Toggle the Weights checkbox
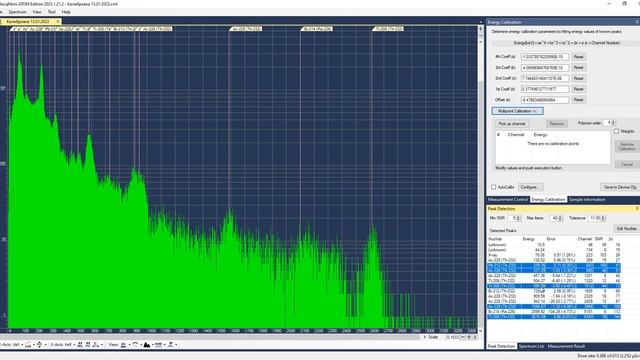Screen dimensions: 640x360 click(x=616, y=131)
